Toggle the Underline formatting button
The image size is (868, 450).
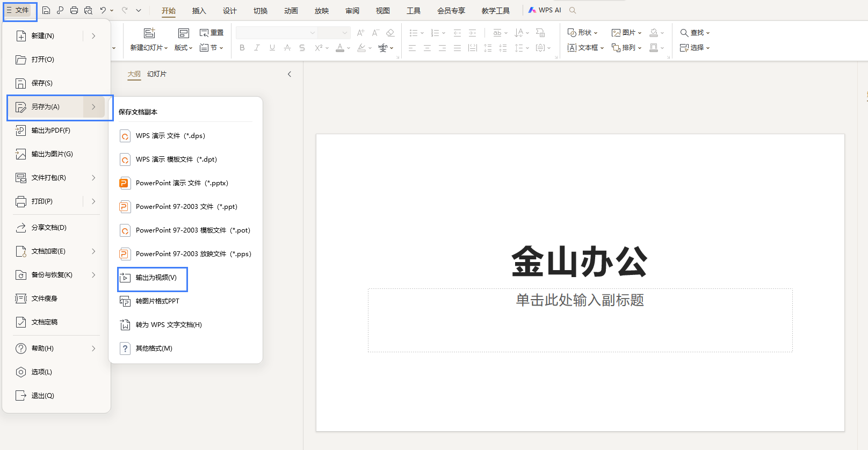pyautogui.click(x=272, y=48)
